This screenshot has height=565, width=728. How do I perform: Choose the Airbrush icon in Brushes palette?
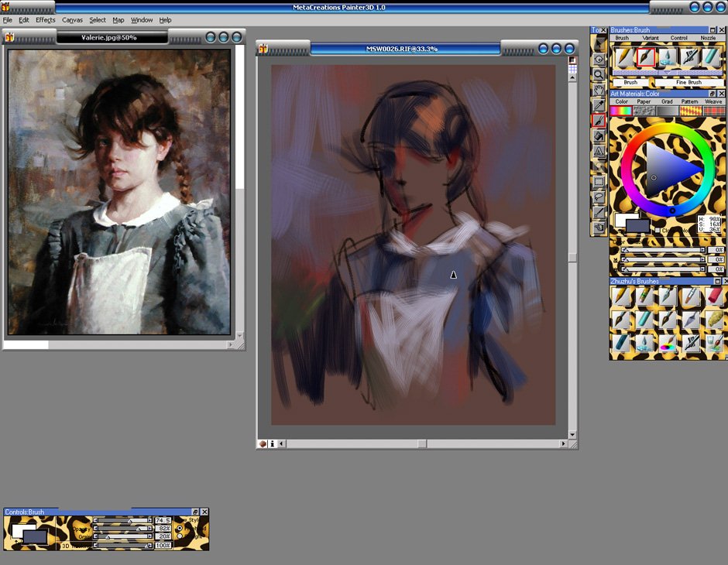[x=689, y=57]
